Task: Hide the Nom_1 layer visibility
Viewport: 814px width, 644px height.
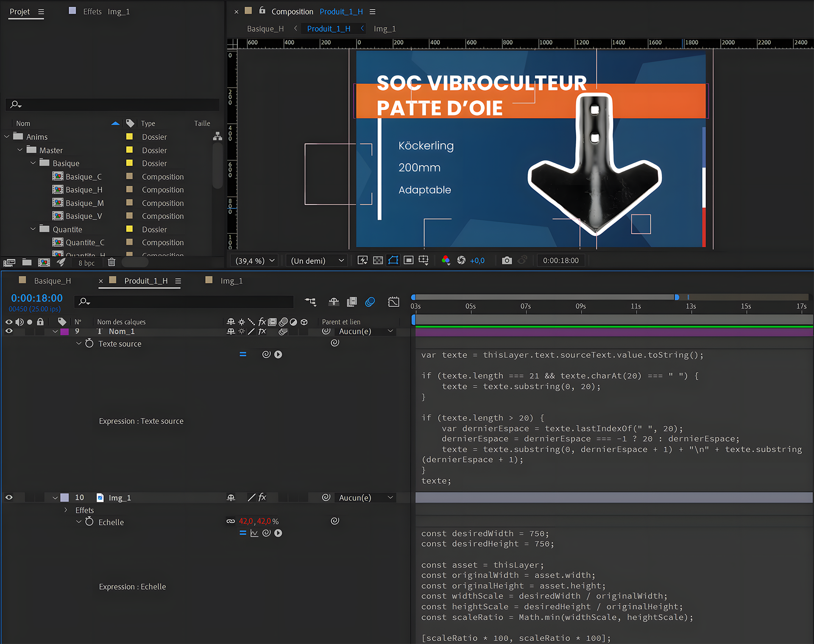Action: 9,331
